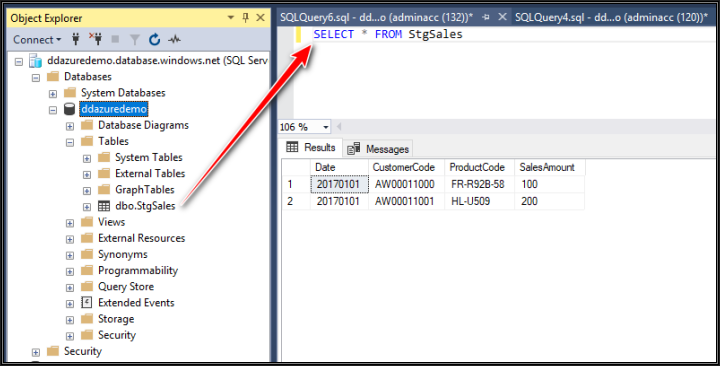Expand Storage folder under ddazuredemo
Viewport: 720px width, 366px height.
(70, 320)
